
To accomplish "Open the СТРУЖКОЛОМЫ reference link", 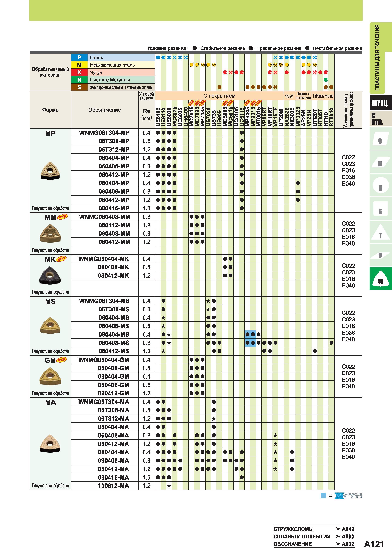I will click(x=293, y=529).
